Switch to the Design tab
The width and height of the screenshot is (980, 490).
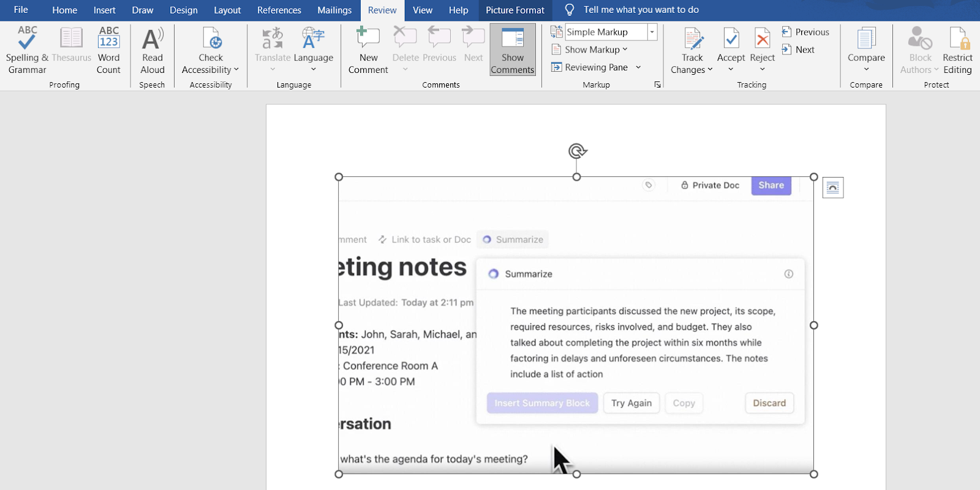[183, 10]
